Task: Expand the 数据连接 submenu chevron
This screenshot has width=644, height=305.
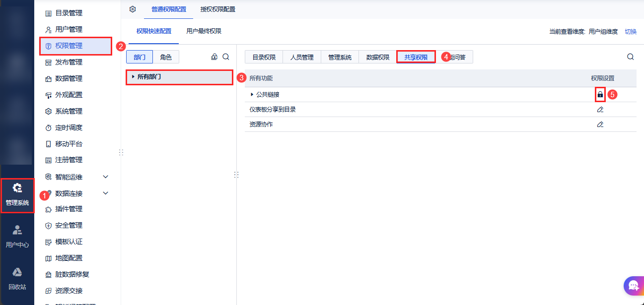Action: pyautogui.click(x=105, y=193)
